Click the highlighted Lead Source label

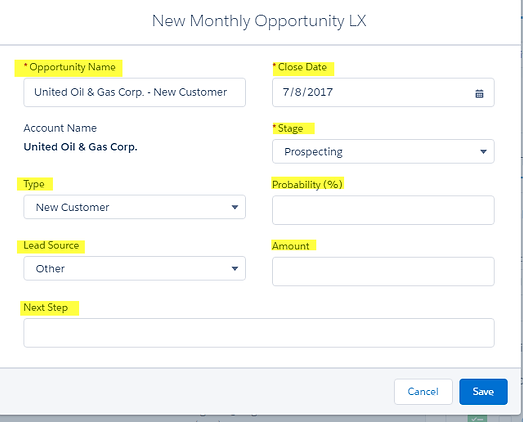(51, 246)
